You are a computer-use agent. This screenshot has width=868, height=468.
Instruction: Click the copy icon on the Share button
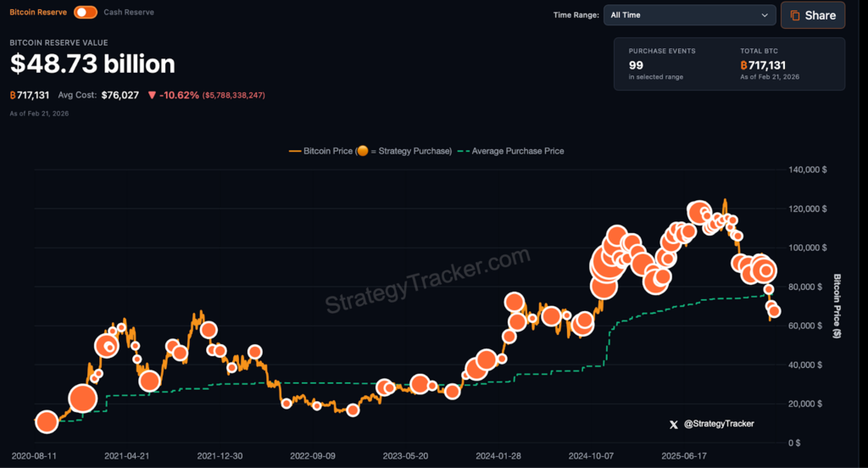(x=795, y=15)
